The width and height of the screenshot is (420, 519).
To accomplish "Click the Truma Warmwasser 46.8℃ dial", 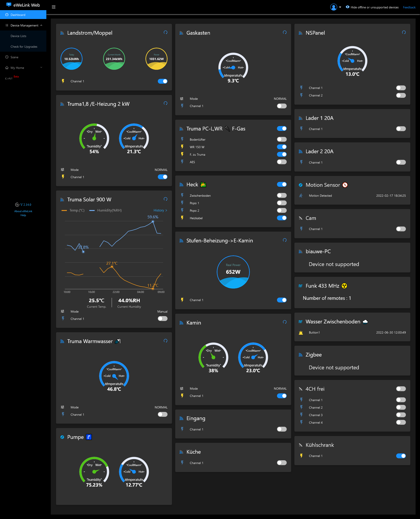I will tap(114, 376).
